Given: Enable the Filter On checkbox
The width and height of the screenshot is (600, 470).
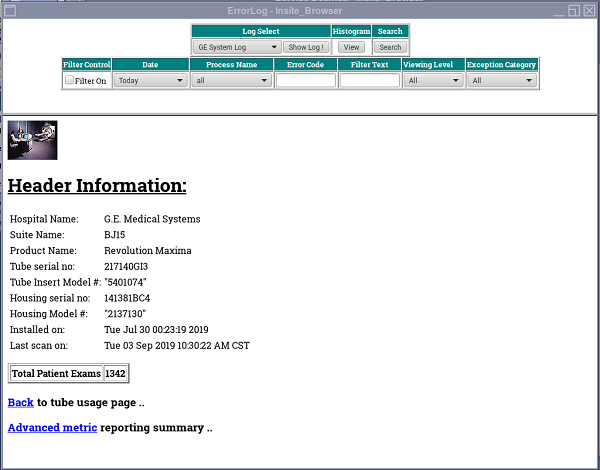Looking at the screenshot, I should (70, 80).
